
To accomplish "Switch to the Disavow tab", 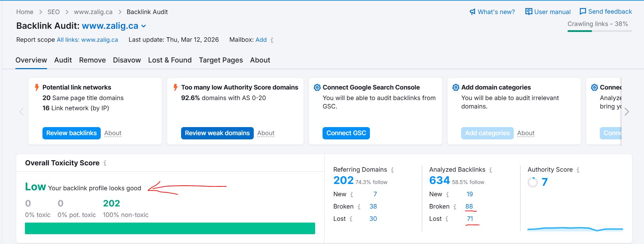I will [127, 60].
